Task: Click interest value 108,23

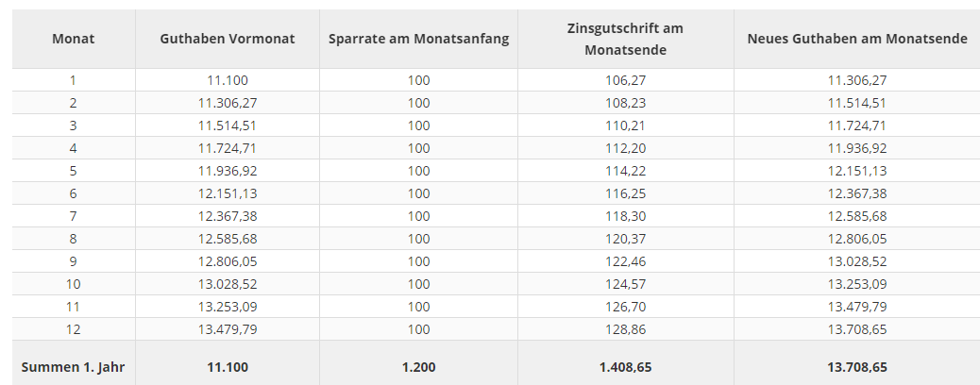Action: 626,103
